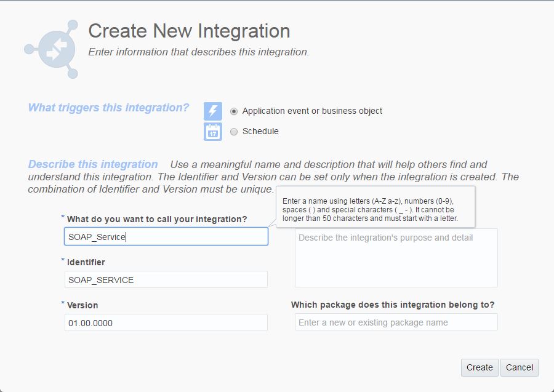554x392 pixels.
Task: Click the "What triggers this integration?" heading
Action: [x=108, y=108]
